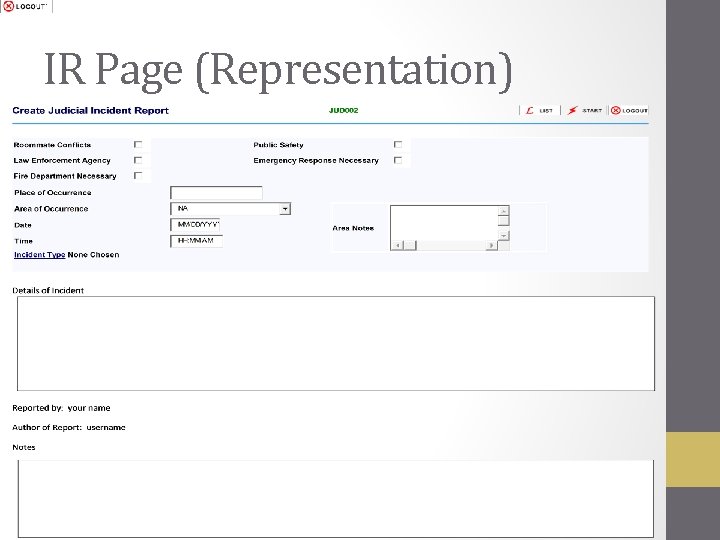Check the Roommate Conflicts checkbox
The width and height of the screenshot is (720, 540).
138,145
